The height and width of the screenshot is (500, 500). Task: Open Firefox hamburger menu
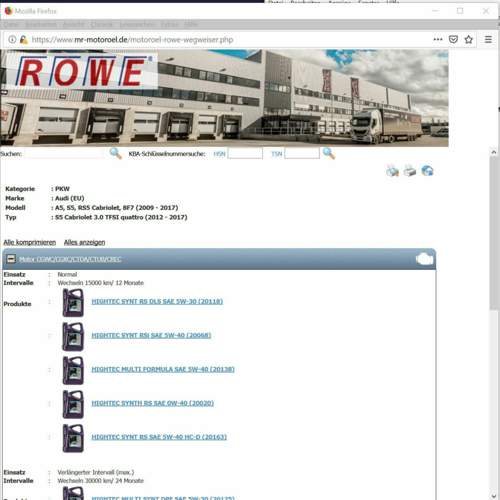click(488, 39)
